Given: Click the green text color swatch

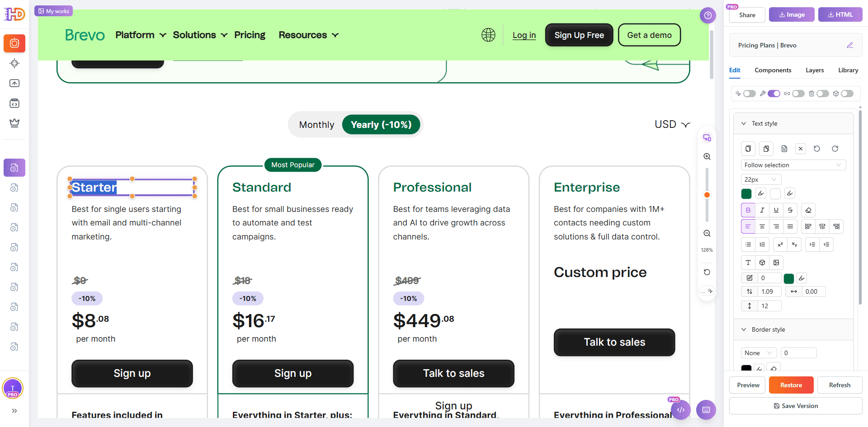Looking at the screenshot, I should point(746,194).
